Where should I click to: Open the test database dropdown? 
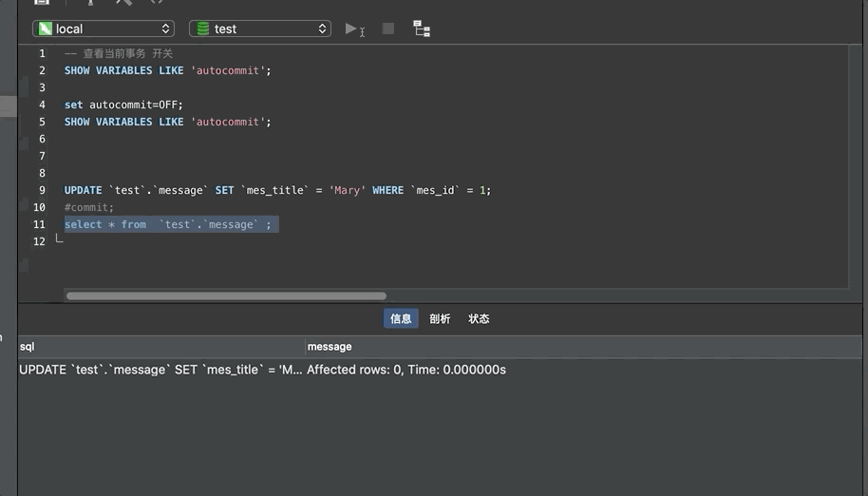point(260,29)
